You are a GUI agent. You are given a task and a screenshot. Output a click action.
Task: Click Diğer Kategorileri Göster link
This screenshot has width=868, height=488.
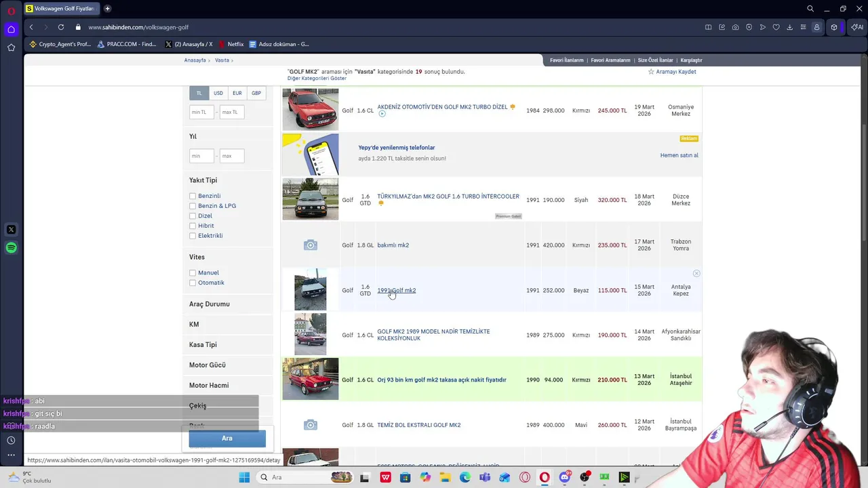pos(317,79)
